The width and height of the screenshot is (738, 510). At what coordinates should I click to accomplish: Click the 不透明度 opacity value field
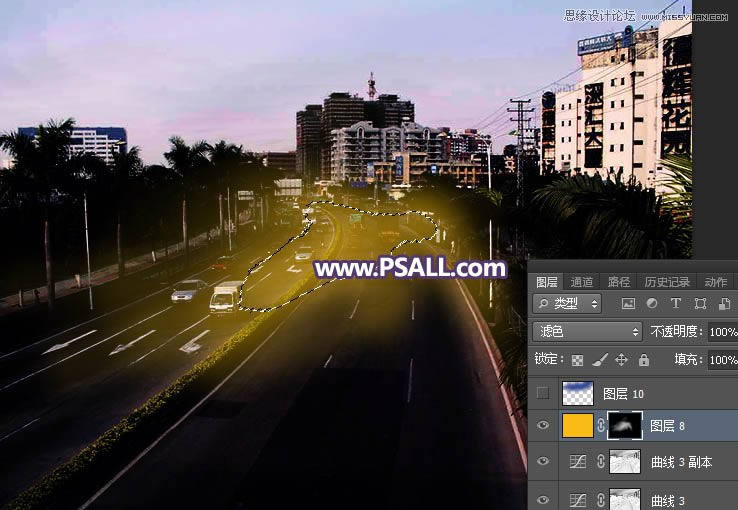(x=721, y=332)
